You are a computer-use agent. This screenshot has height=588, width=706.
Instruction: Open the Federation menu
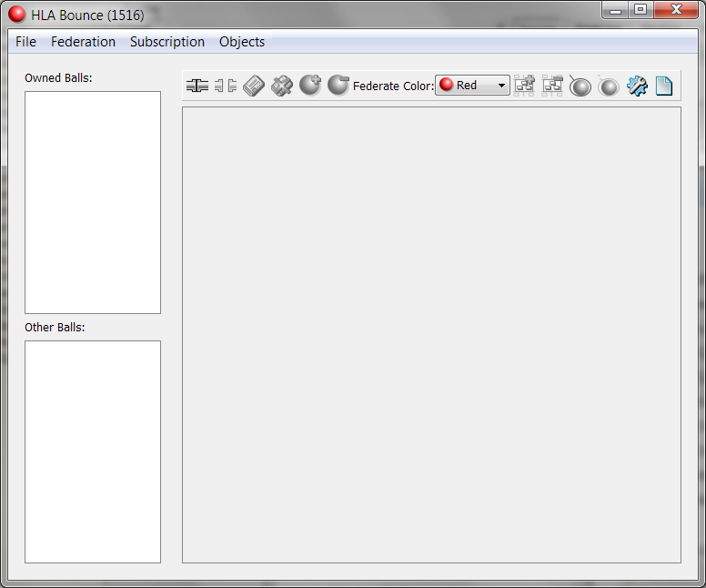83,42
